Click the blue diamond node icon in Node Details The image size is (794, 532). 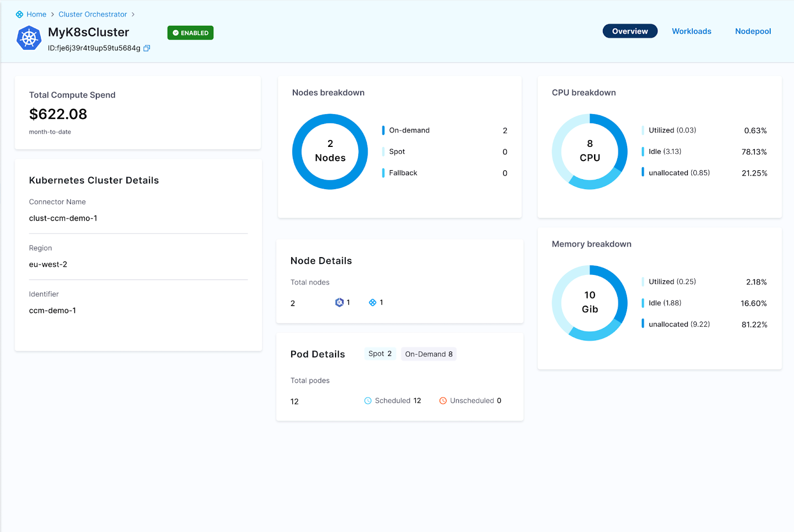[373, 302]
